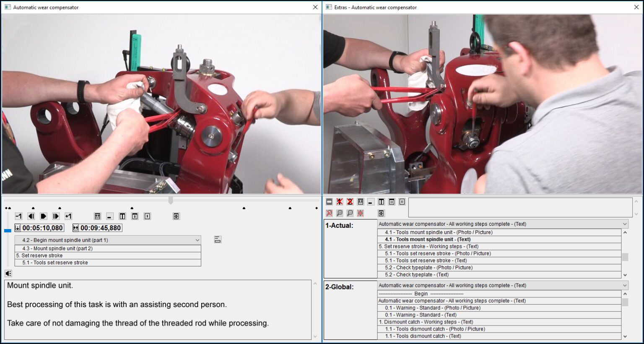Screen dimensions: 644x344
Task: Open the 1-Actual working steps dropdown
Action: pos(625,224)
